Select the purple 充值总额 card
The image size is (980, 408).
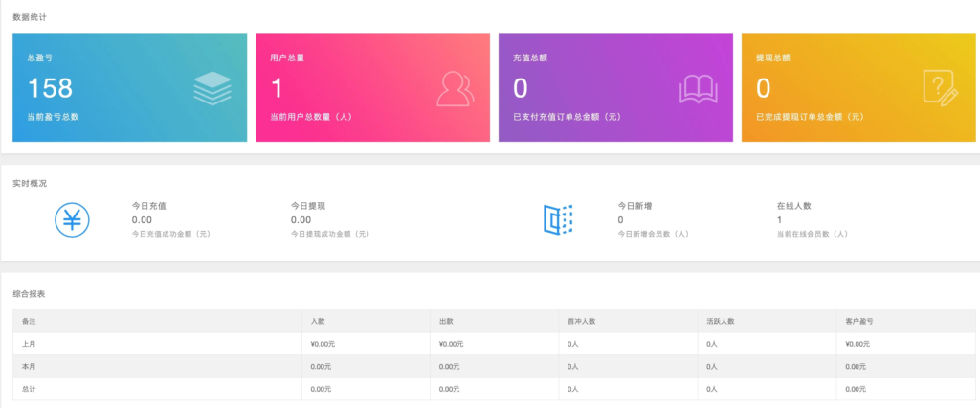[615, 87]
